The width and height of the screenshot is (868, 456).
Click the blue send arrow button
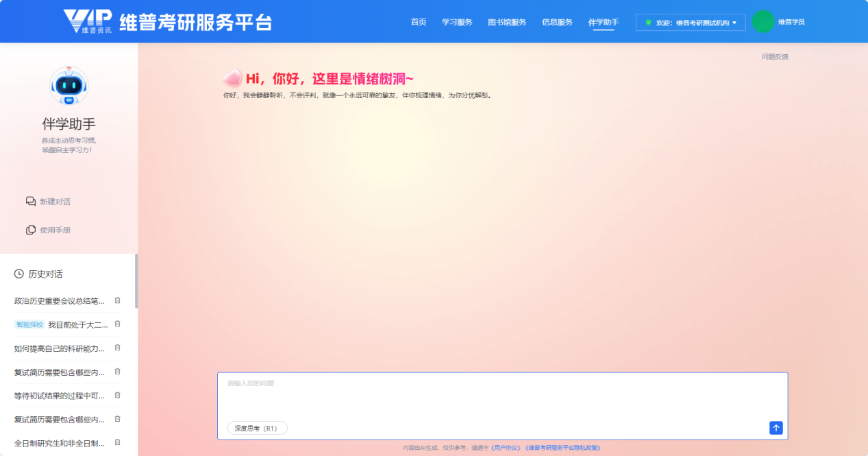(x=776, y=427)
